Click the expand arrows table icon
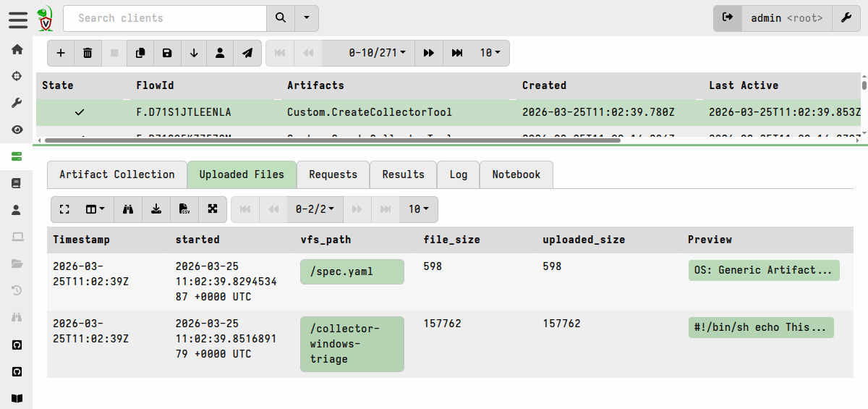Image resolution: width=868 pixels, height=409 pixels. [213, 209]
